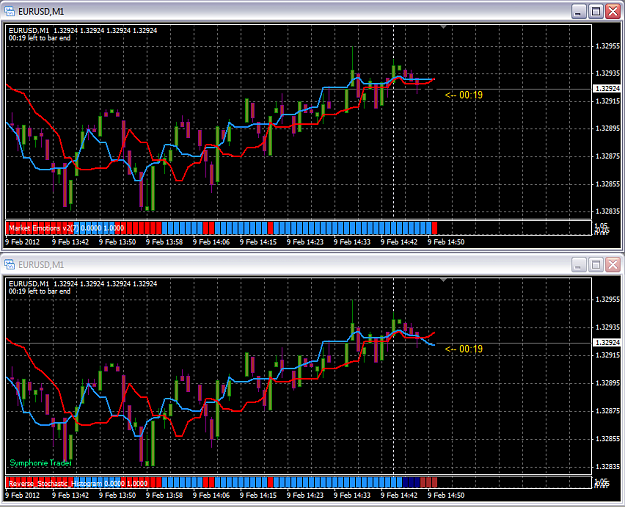
Task: Click the 1.32924 price label in top chart
Action: pos(607,89)
